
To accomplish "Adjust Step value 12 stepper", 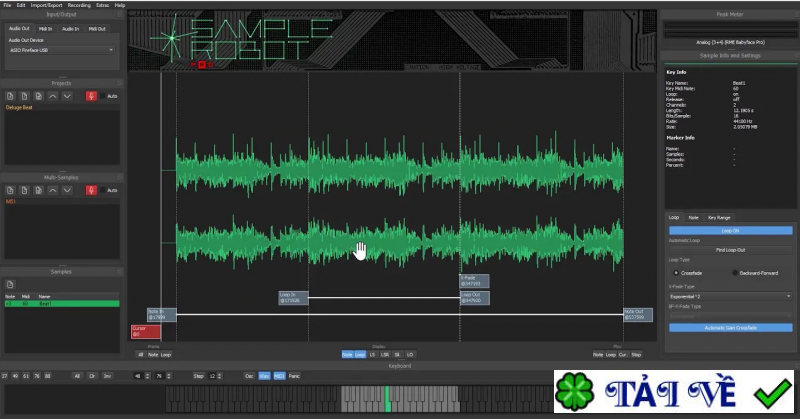I will point(220,376).
